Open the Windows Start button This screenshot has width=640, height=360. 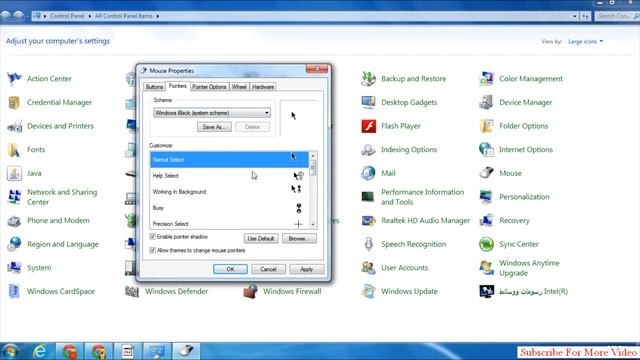[x=10, y=351]
